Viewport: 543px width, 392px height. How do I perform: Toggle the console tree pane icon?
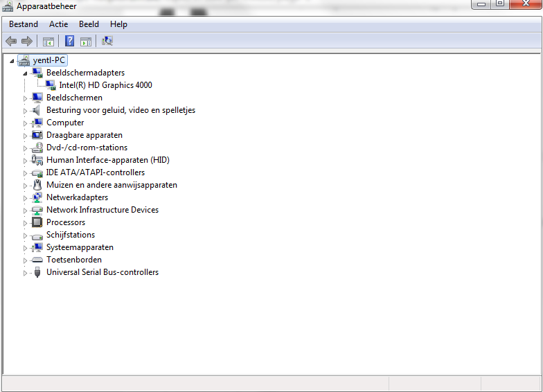point(48,42)
